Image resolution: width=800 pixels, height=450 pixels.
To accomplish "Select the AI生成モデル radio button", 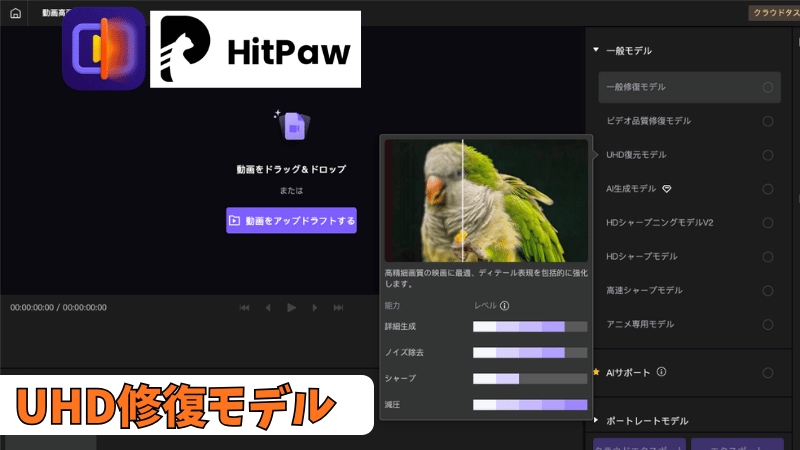I will [x=767, y=189].
